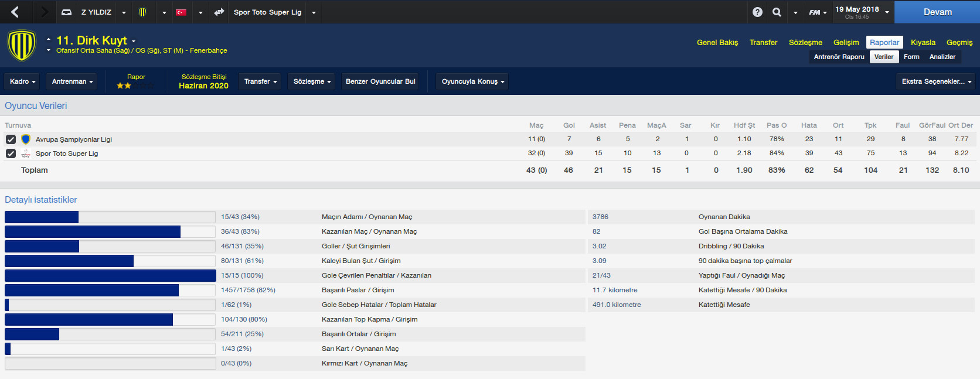
Task: Click the Spor Toto Super Lig row name
Action: tap(67, 153)
